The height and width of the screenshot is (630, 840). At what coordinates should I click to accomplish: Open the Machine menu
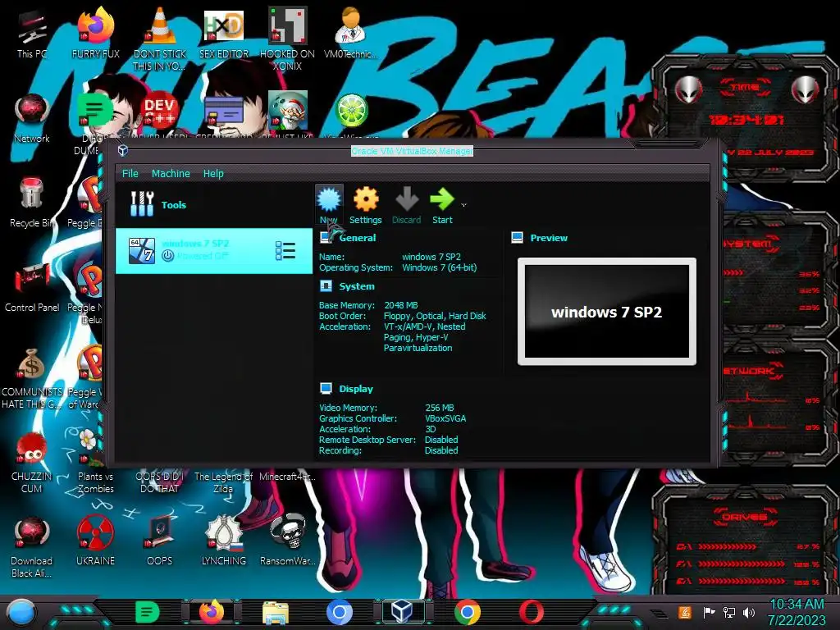(x=171, y=174)
